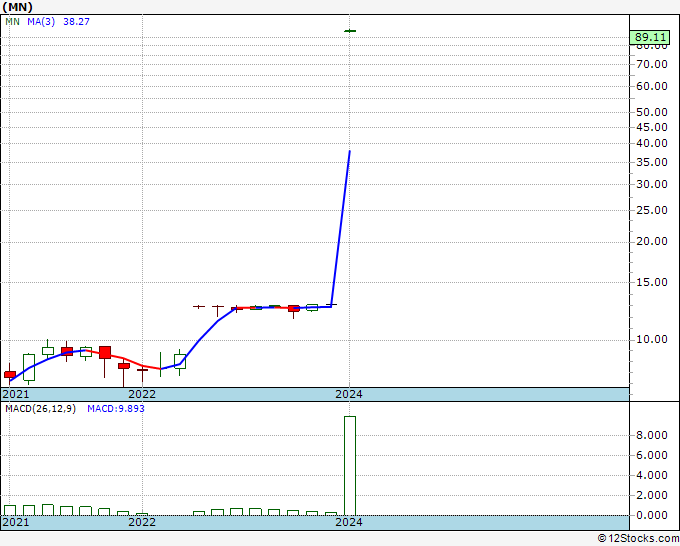Viewport: 680px width, 546px height.
Task: Click the 0.000 MACD axis label
Action: pyautogui.click(x=652, y=515)
